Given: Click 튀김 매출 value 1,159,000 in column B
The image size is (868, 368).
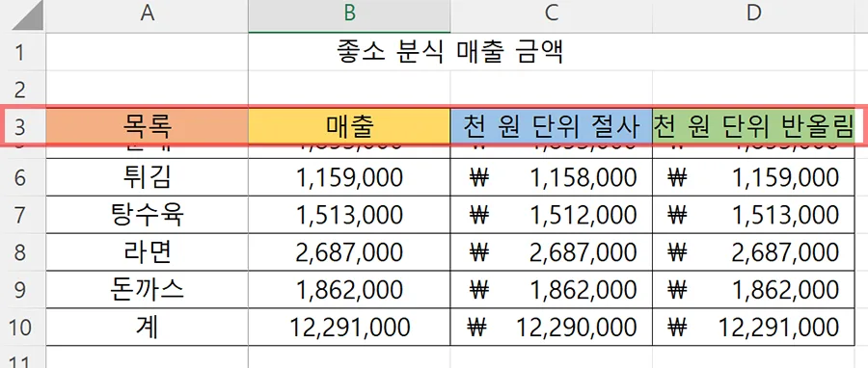Looking at the screenshot, I should click(349, 177).
